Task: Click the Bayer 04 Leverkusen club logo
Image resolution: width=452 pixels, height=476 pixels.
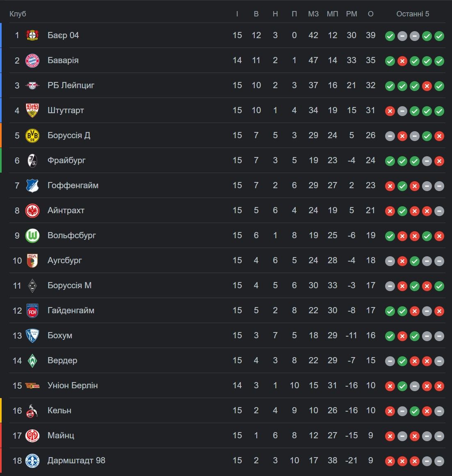Action: tap(32, 35)
